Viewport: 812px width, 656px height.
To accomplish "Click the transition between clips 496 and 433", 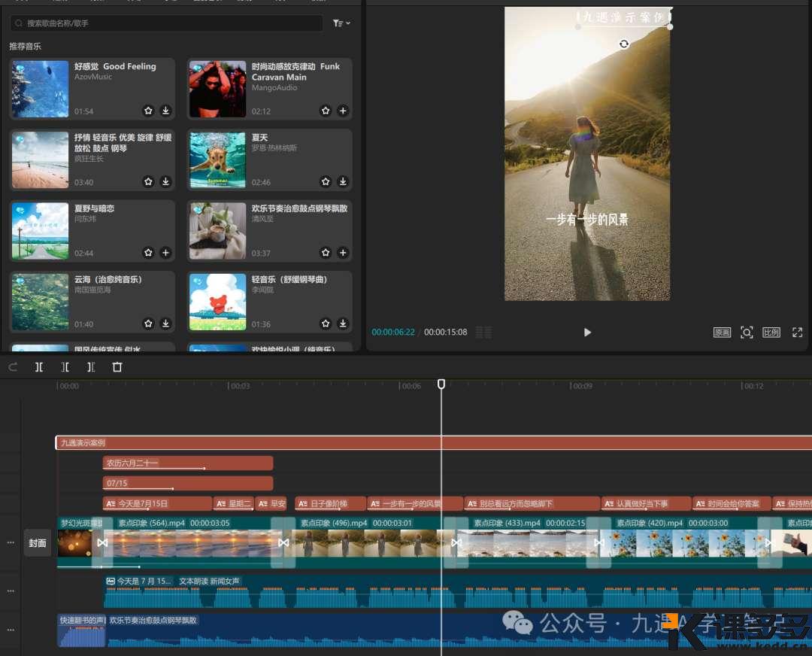I will coord(456,542).
